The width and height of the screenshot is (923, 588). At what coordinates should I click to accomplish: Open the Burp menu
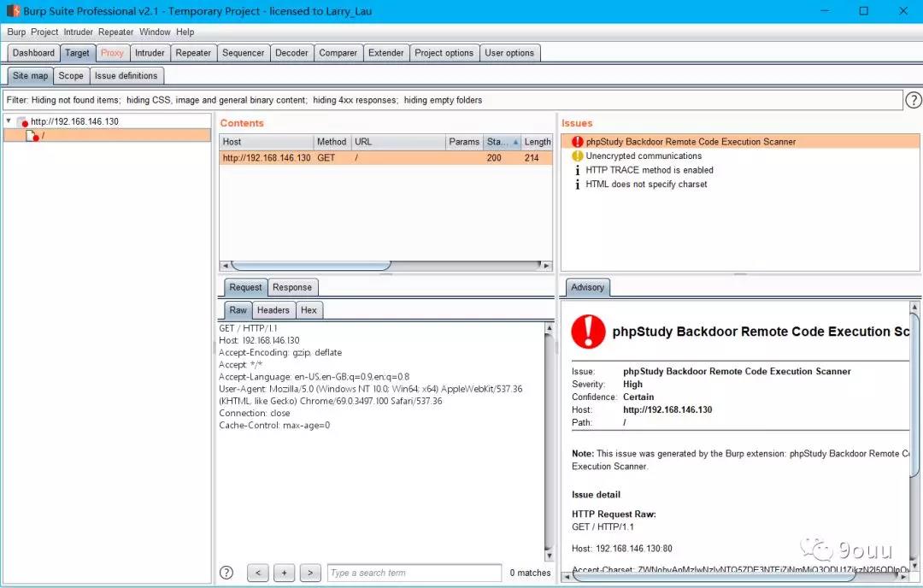(x=16, y=32)
